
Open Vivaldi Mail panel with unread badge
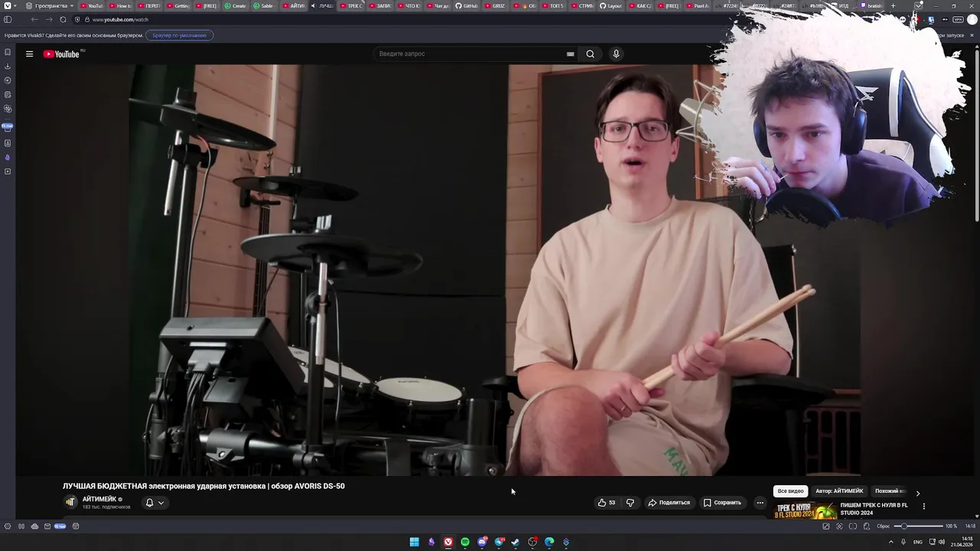pyautogui.click(x=8, y=127)
